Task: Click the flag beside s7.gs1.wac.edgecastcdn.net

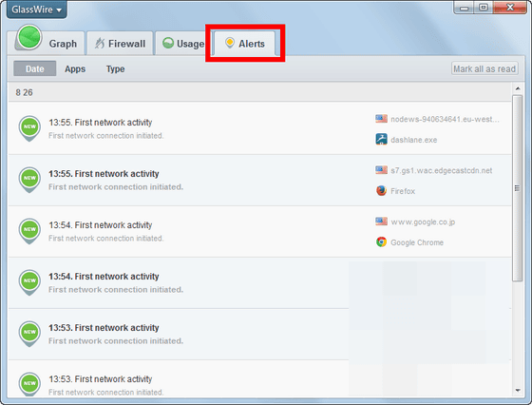Action: tap(381, 170)
